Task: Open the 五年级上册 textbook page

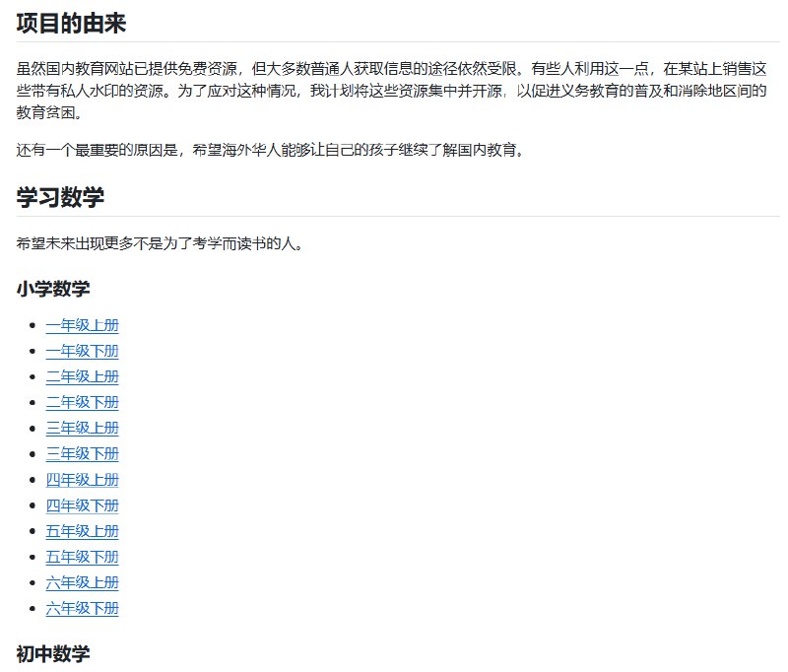Action: [x=82, y=530]
